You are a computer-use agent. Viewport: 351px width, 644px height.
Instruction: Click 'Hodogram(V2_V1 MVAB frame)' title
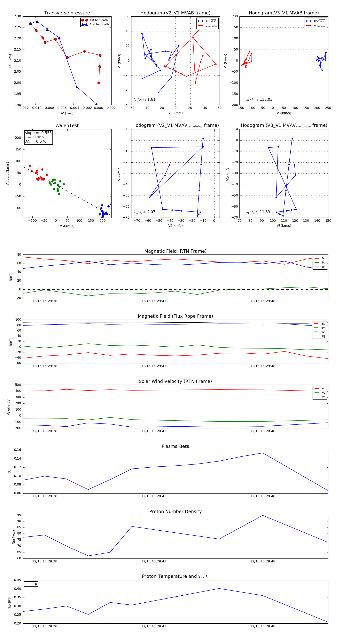175,13
